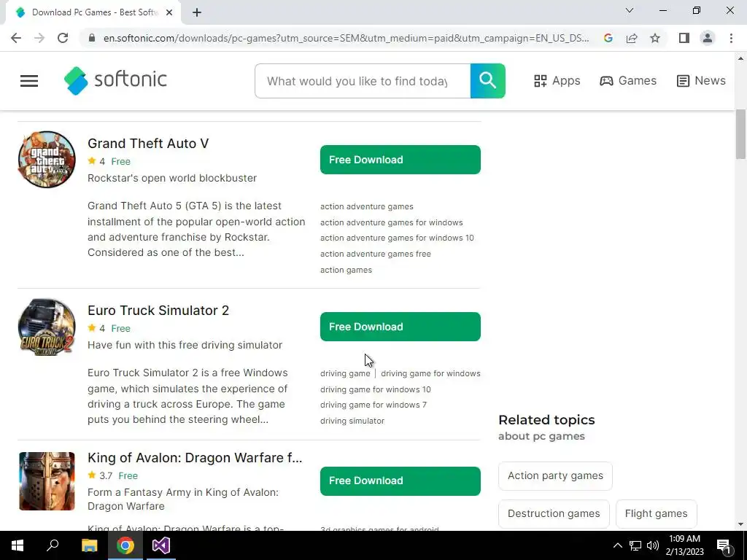
Task: Open the Windows Start menu
Action: [x=18, y=545]
